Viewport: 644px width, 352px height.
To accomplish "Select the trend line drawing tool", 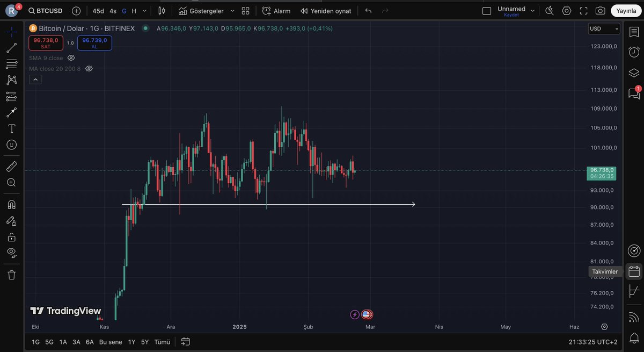I will tap(11, 48).
